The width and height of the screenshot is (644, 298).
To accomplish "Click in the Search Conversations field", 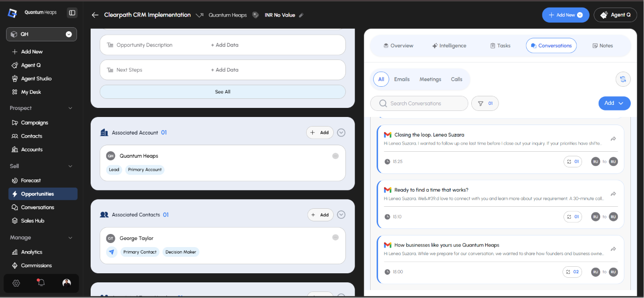I will (419, 103).
